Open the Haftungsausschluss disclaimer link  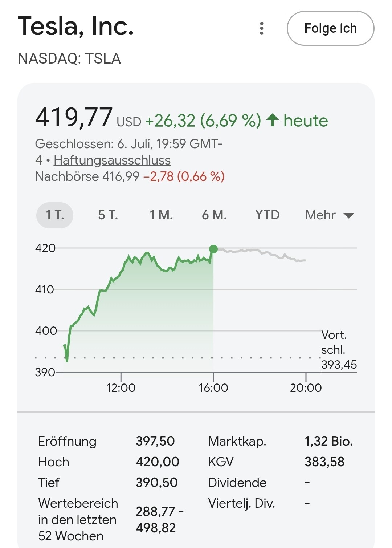click(x=112, y=160)
